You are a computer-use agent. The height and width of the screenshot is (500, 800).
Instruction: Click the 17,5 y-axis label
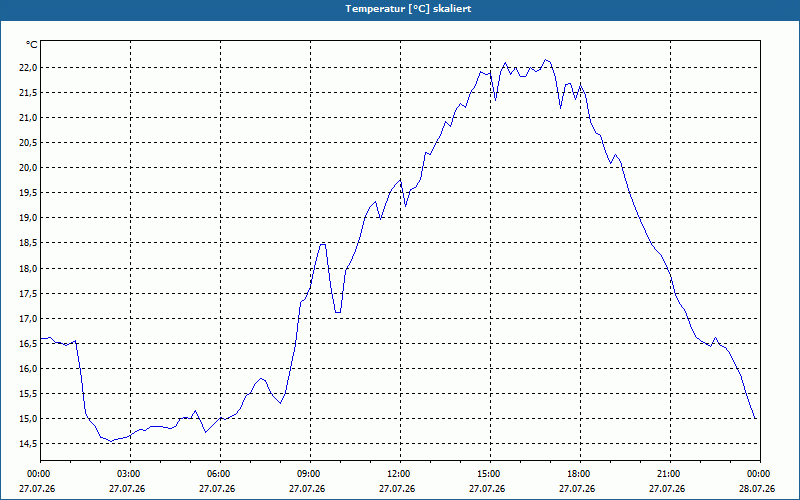click(x=29, y=293)
